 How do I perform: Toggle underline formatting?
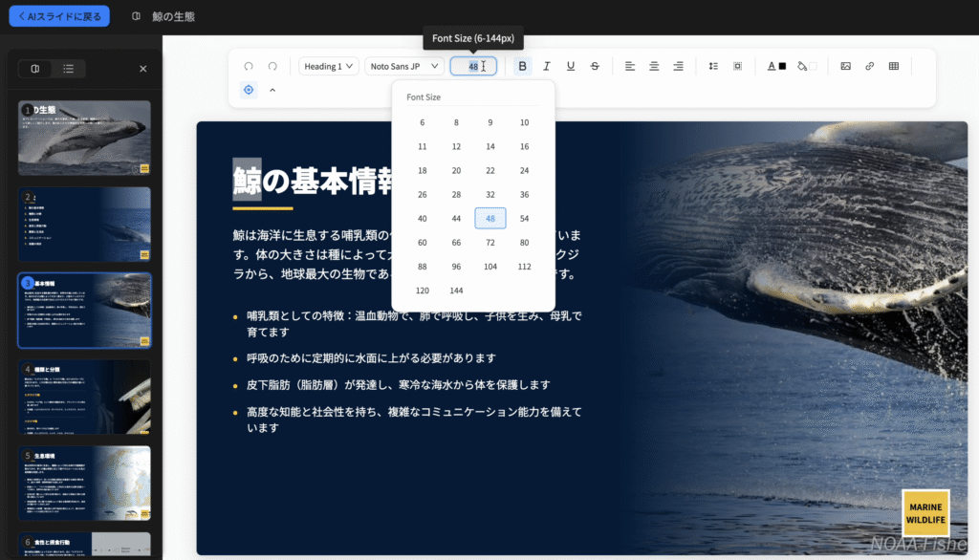[571, 66]
